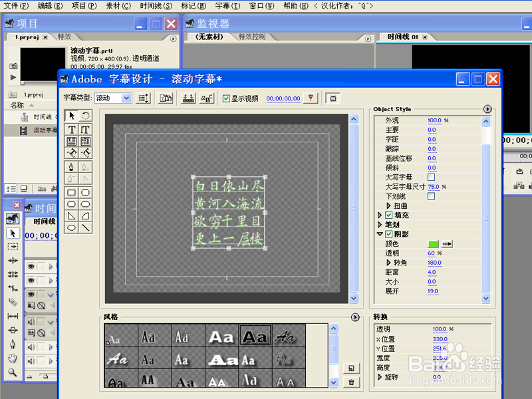The image size is (532, 399).
Task: Select the Rotation tool
Action: [x=86, y=116]
